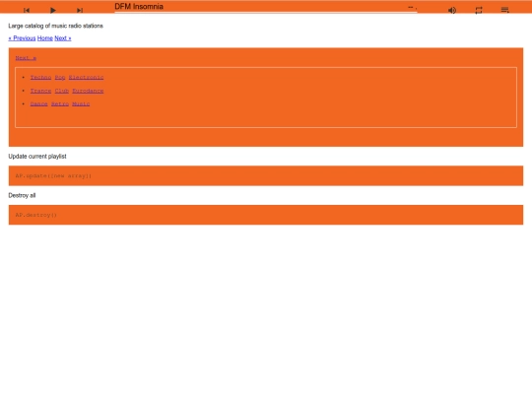
Task: Open the Club genre link
Action: coord(62,91)
